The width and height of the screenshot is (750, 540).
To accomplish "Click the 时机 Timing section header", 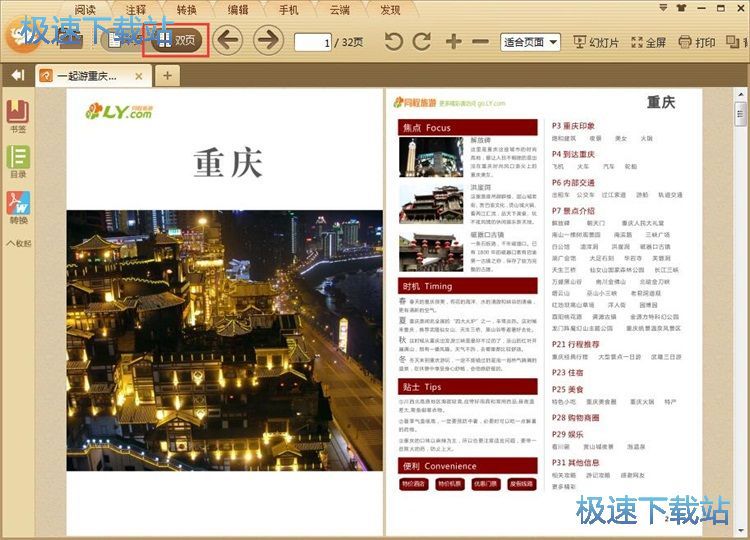I will click(468, 286).
